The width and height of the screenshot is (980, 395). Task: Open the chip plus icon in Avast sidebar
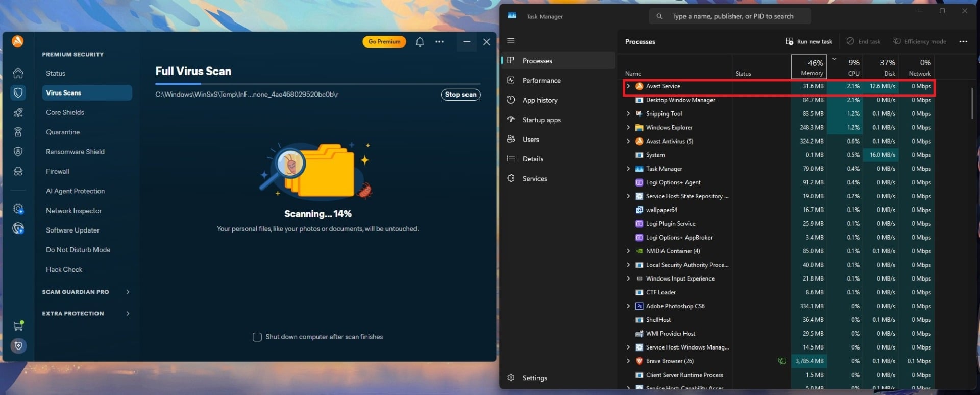18,209
